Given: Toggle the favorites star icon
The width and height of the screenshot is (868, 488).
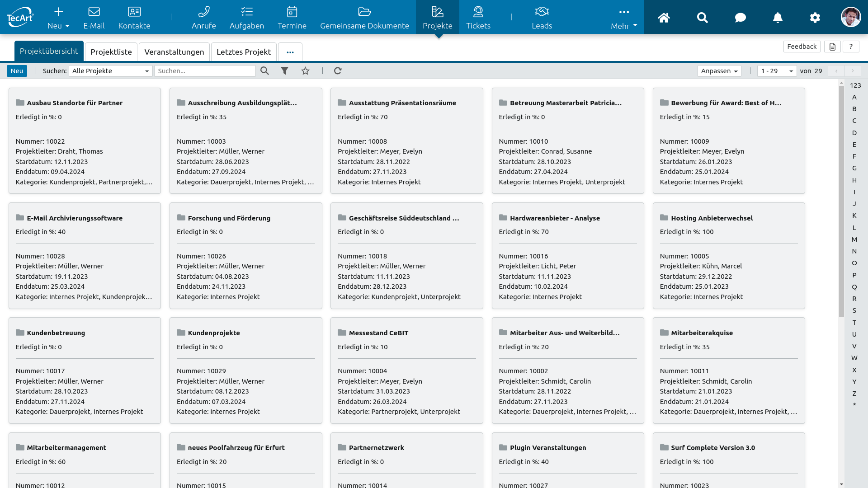Looking at the screenshot, I should pyautogui.click(x=306, y=71).
